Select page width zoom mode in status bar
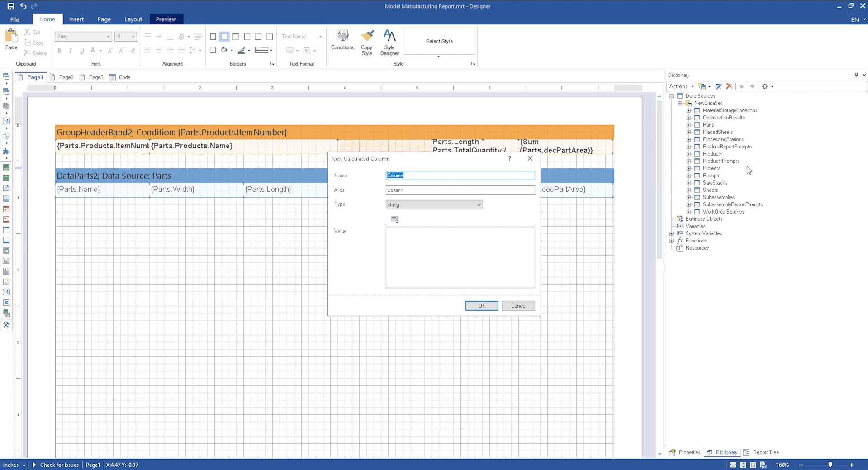This screenshot has width=868, height=470. click(x=732, y=465)
